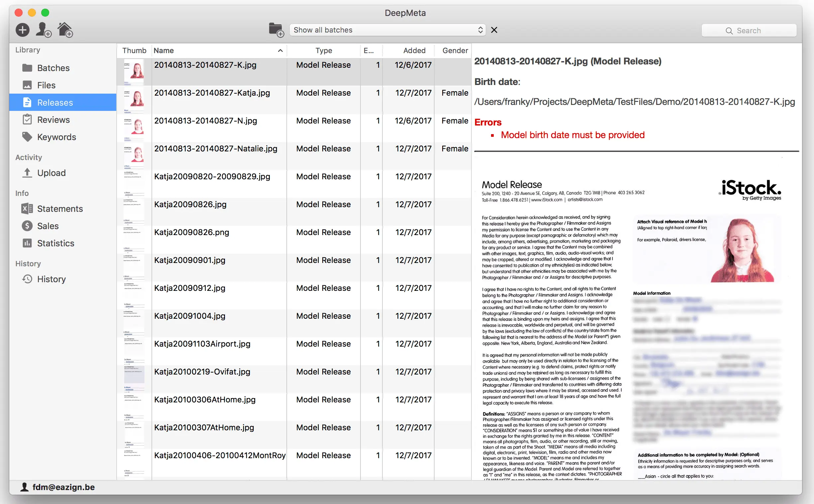Open Batches in the sidebar
The height and width of the screenshot is (504, 814).
[63, 68]
